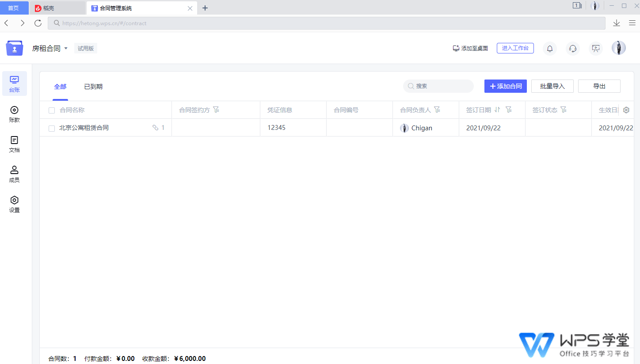640x364 pixels.
Task: Filter 签订状态 column filter icon
Action: coord(564,110)
